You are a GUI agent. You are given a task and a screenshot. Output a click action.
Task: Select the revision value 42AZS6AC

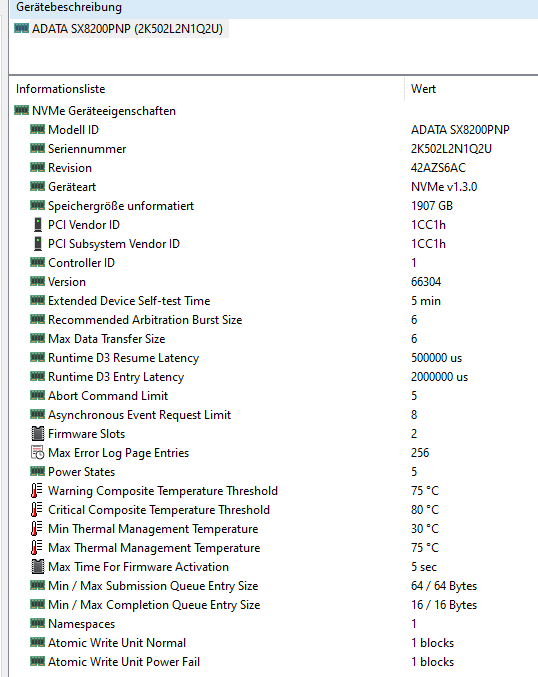pyautogui.click(x=438, y=168)
